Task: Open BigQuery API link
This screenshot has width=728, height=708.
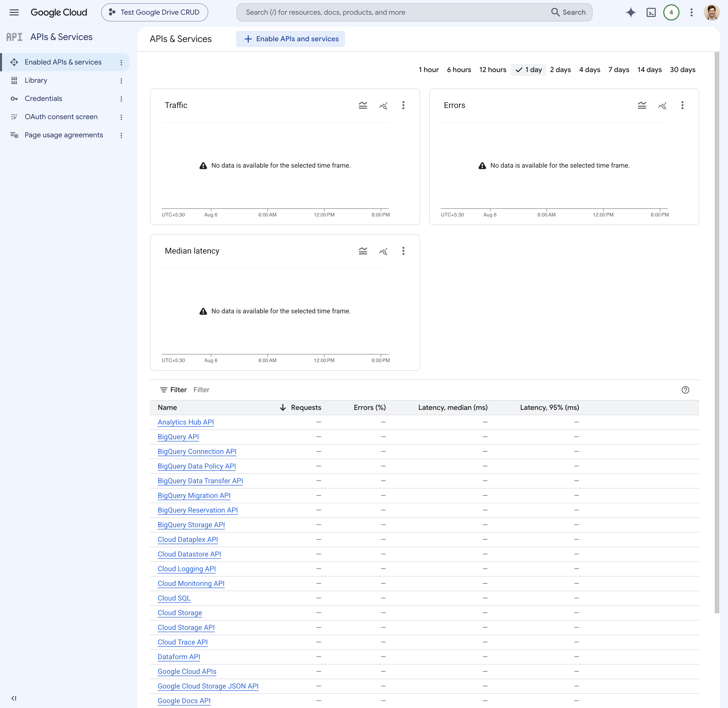Action: pyautogui.click(x=178, y=437)
